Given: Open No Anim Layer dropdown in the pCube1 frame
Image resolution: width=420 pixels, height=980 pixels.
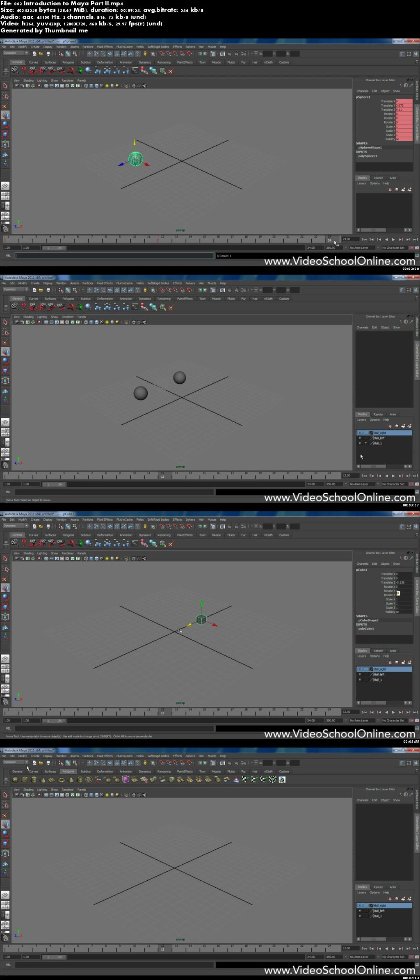Looking at the screenshot, I should tap(359, 721).
